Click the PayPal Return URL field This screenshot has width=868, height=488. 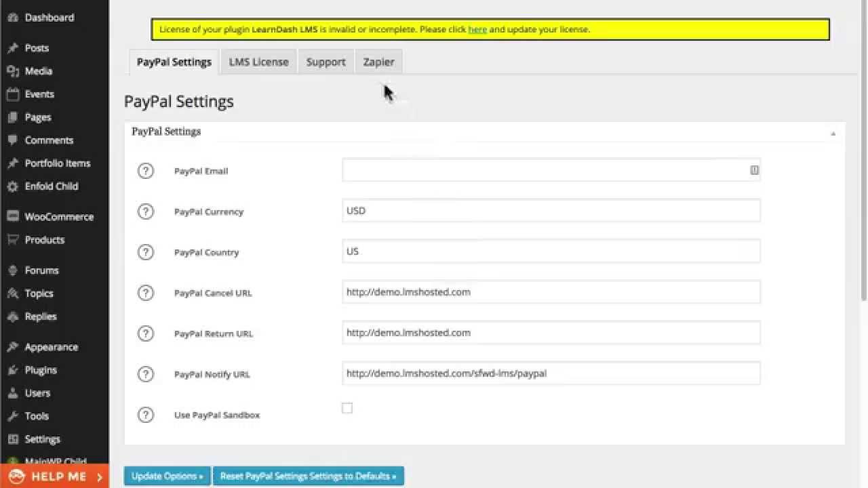[551, 333]
